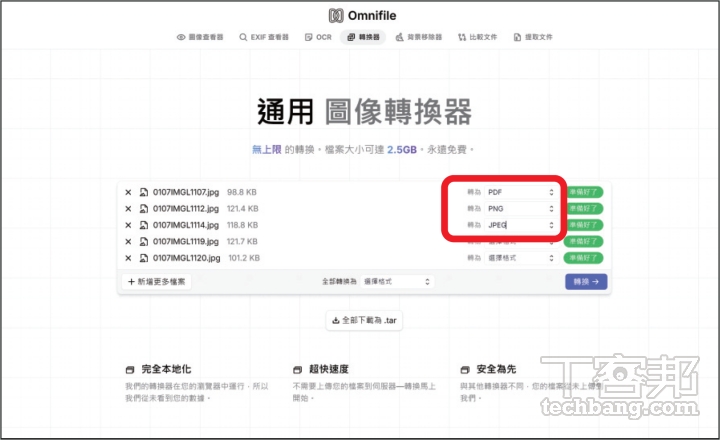Open the PNG format dropdown for 0107IMGL1112.jpg
Screen dimensions: 720x440
(521, 209)
